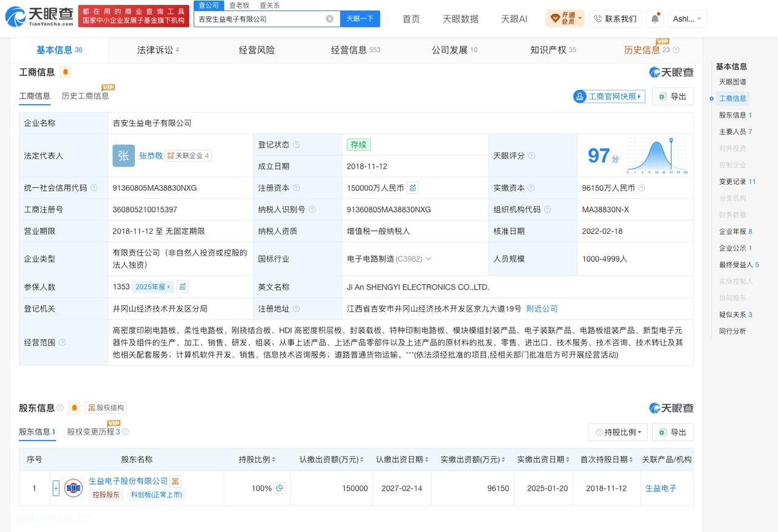The height and width of the screenshot is (532, 778).
Task: Click 生益电子 shareholder company logo
Action: [74, 488]
